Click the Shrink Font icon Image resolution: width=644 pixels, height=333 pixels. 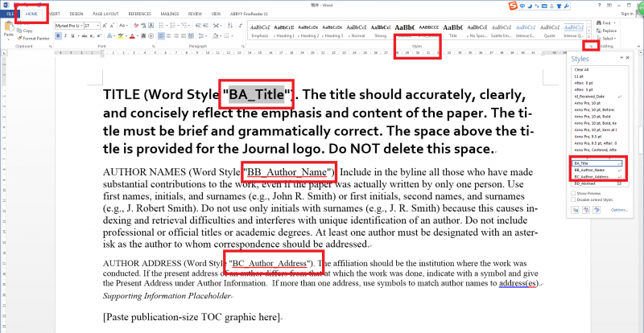point(112,26)
